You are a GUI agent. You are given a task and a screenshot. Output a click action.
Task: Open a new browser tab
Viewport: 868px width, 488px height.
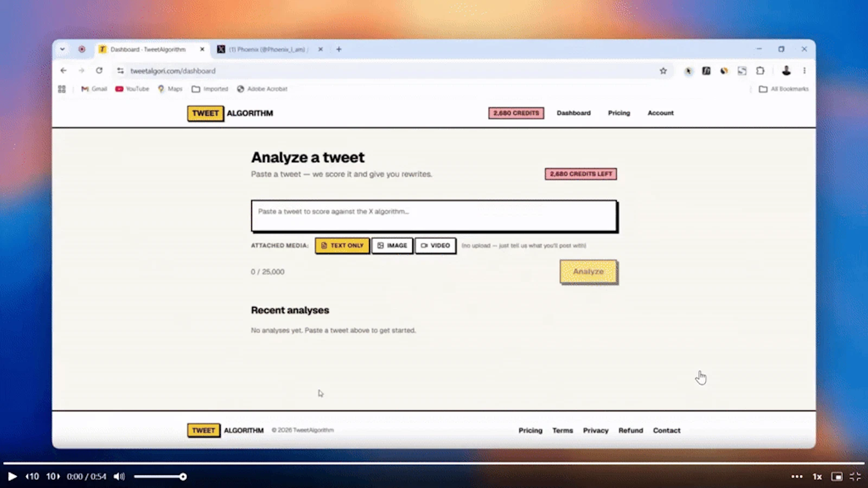(339, 49)
